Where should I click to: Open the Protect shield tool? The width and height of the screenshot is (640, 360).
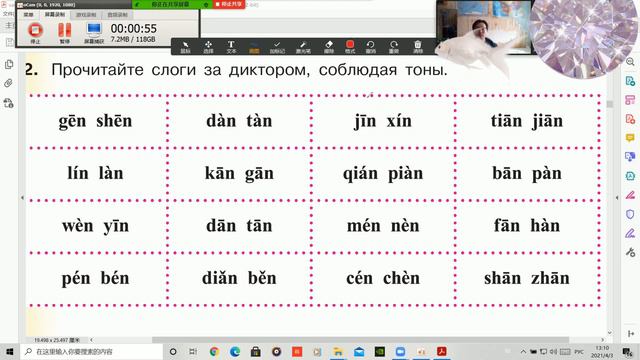tap(630, 214)
